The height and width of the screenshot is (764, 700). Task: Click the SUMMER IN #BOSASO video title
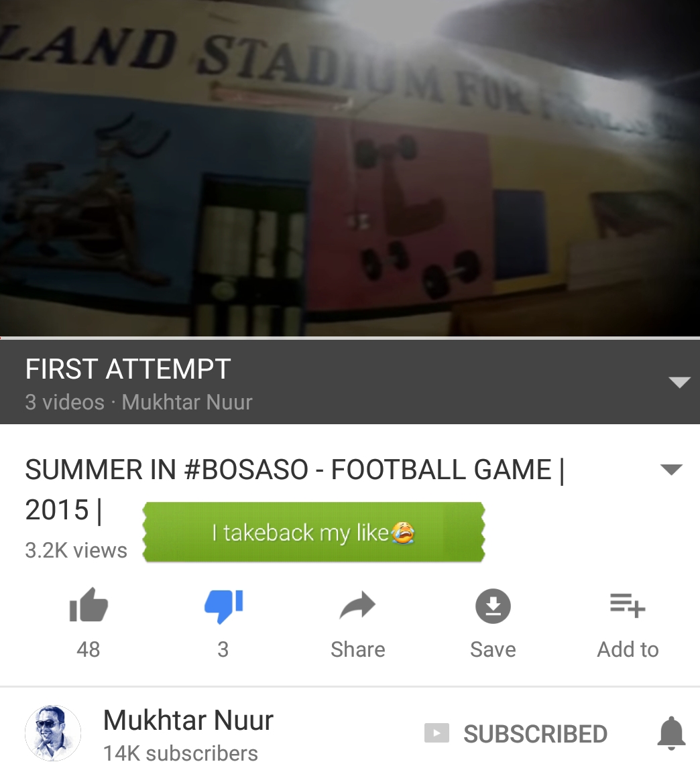[x=294, y=489]
